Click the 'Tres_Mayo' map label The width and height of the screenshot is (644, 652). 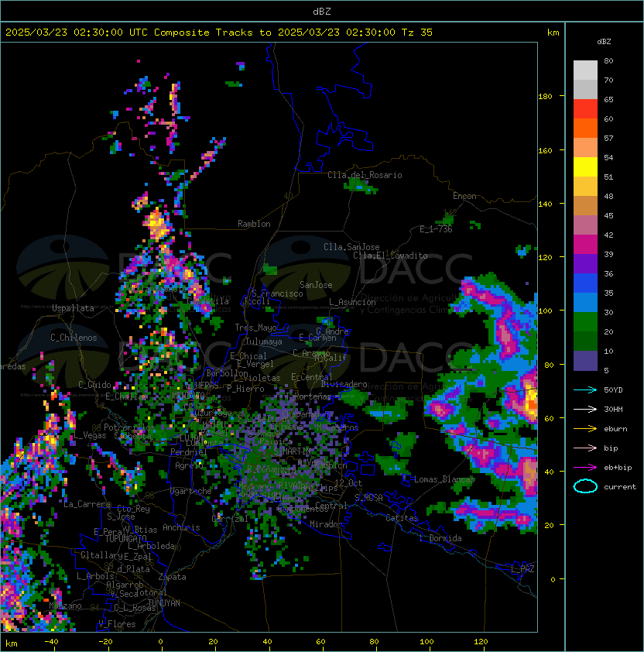coord(255,328)
